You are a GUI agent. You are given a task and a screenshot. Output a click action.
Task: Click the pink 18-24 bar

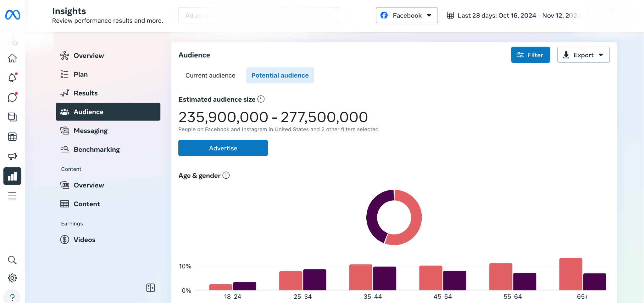pyautogui.click(x=221, y=287)
